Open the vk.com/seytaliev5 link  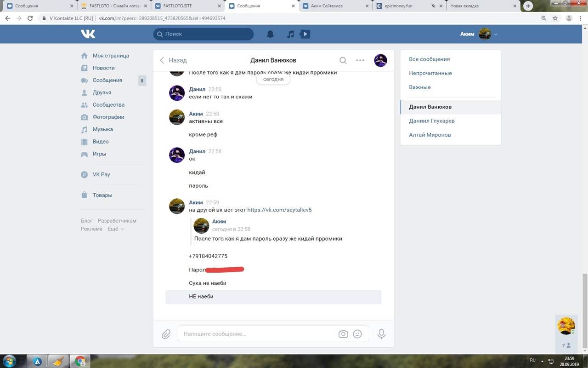coord(279,210)
